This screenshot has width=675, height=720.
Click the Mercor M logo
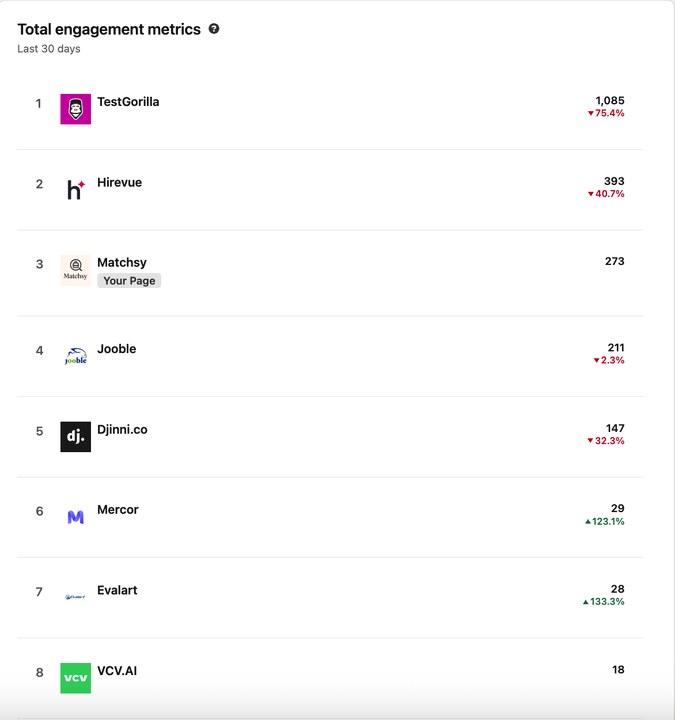pyautogui.click(x=75, y=517)
